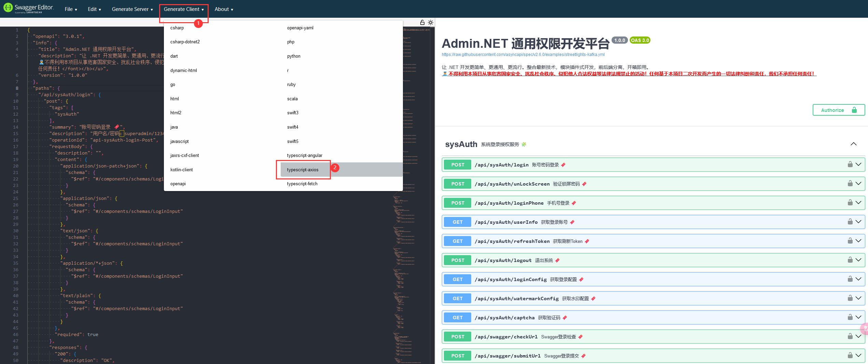Click lock icon on submitUrl row
868x364 pixels.
[850, 355]
